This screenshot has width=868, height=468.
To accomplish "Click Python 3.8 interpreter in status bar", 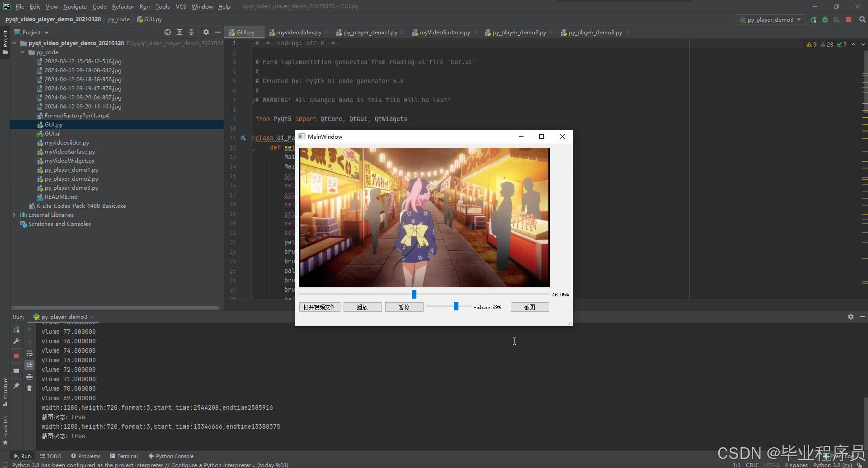I will 832,465.
